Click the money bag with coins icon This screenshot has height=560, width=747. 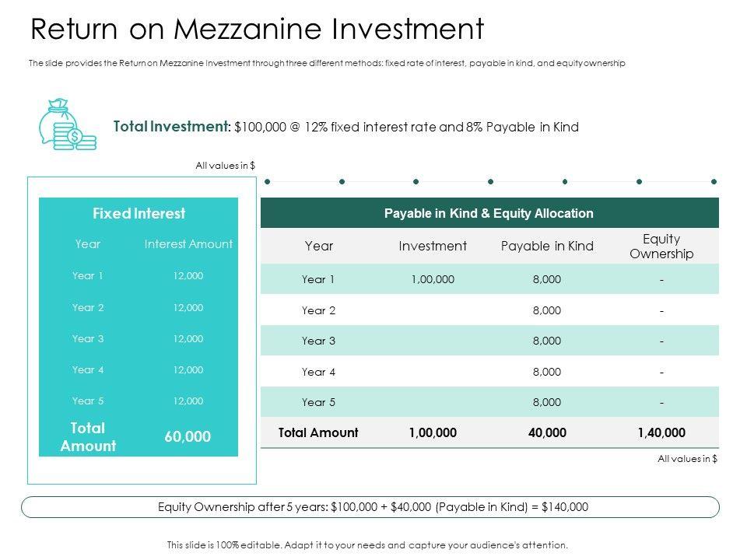(x=67, y=124)
